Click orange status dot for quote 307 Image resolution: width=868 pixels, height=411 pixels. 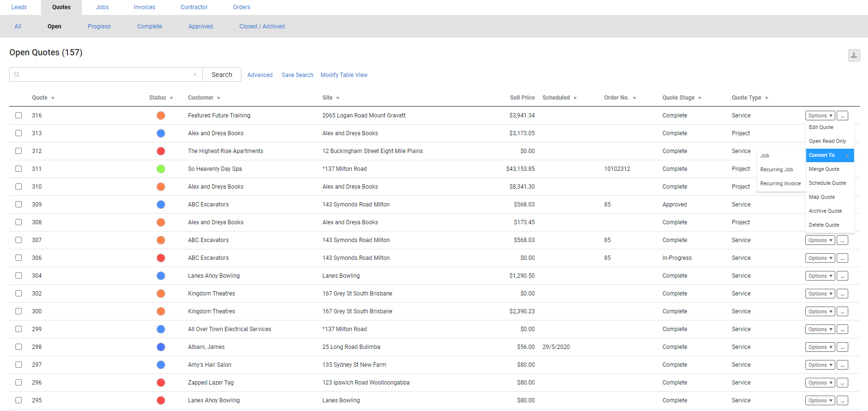coord(161,240)
